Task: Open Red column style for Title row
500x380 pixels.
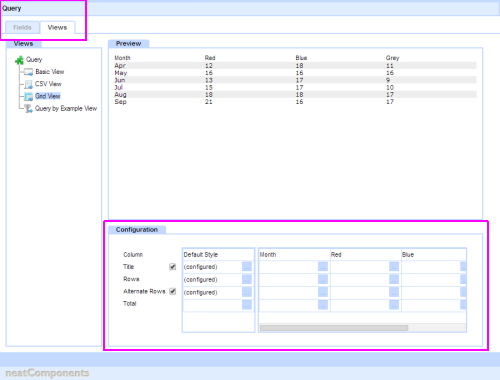Action: [x=394, y=267]
